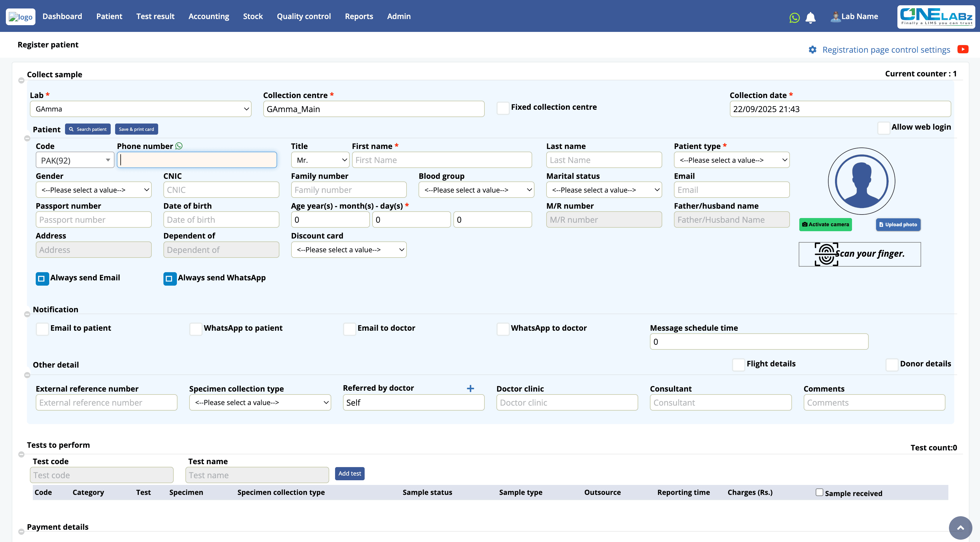980x542 pixels.
Task: Collapse the Notification section
Action: click(27, 314)
